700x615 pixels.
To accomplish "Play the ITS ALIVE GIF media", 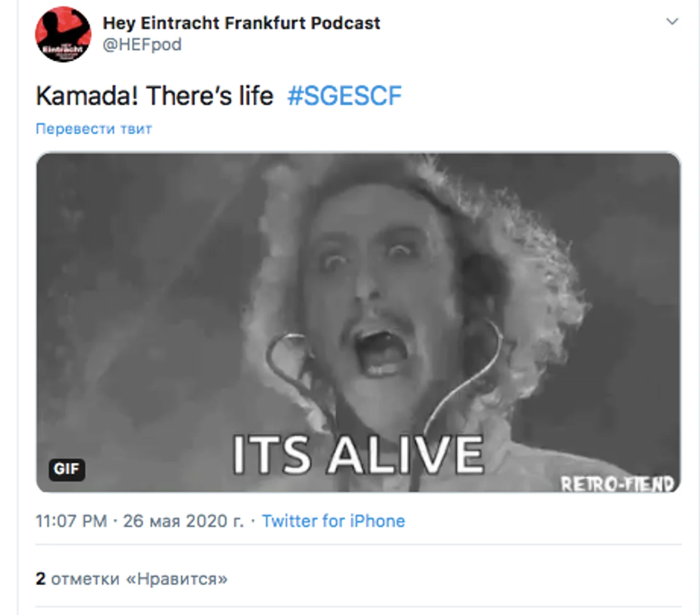I will coord(358,322).
